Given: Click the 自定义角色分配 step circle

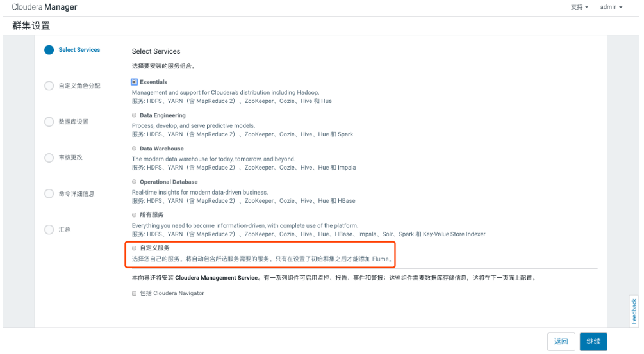Looking at the screenshot, I should [x=49, y=86].
